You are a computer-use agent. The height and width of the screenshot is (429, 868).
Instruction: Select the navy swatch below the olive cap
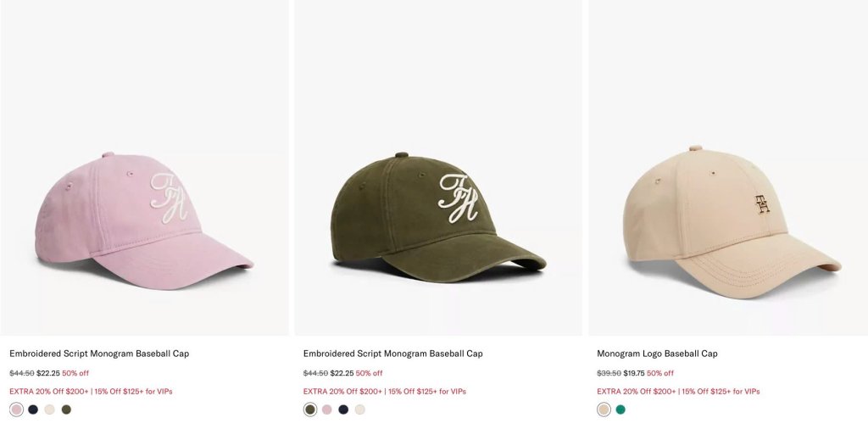(x=344, y=409)
